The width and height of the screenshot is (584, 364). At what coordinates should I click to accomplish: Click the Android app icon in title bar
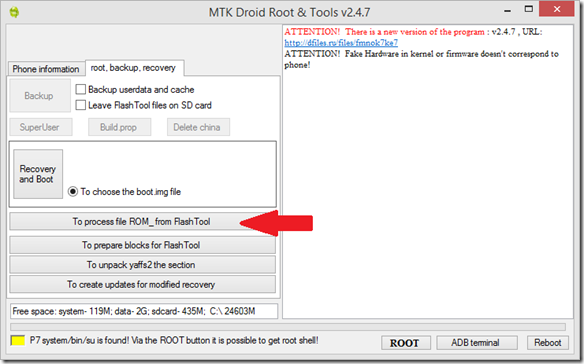coord(15,12)
